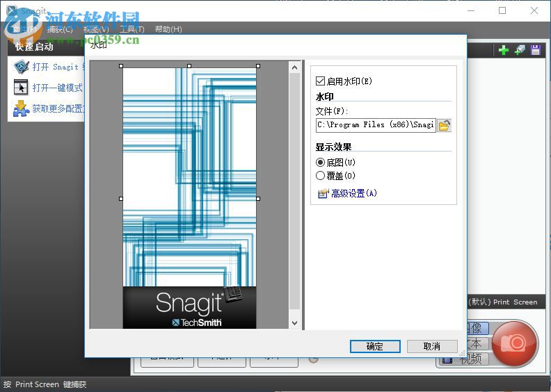Click the status bar Print Screen hint
The width and height of the screenshot is (551, 392).
click(45, 384)
